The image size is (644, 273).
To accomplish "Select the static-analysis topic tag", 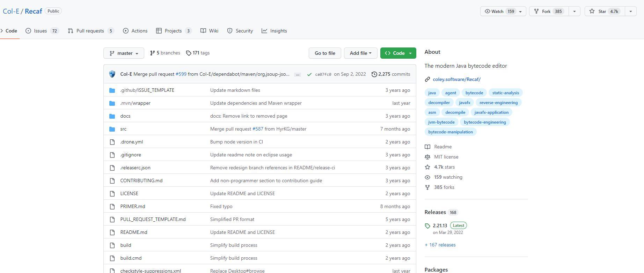I will click(x=505, y=93).
